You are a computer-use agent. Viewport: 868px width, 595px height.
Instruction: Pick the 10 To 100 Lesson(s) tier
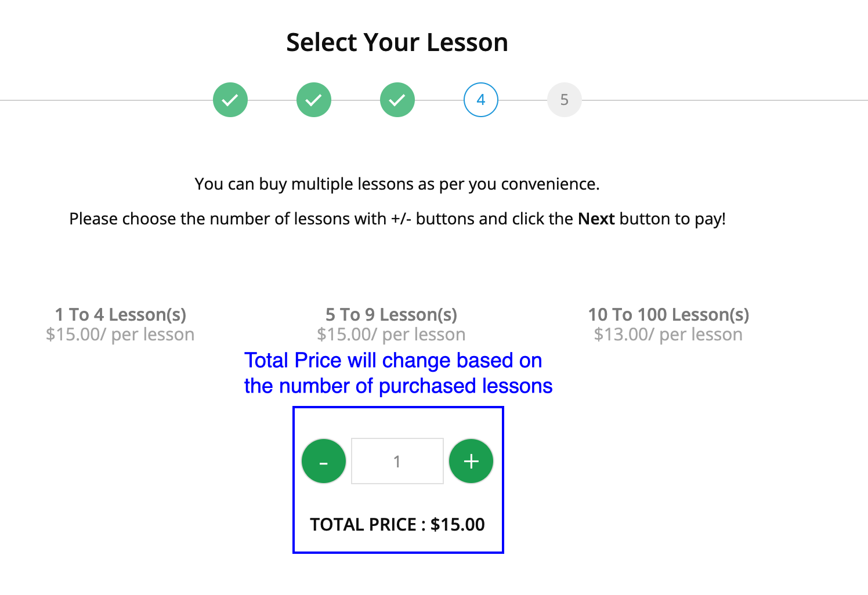[x=668, y=314]
